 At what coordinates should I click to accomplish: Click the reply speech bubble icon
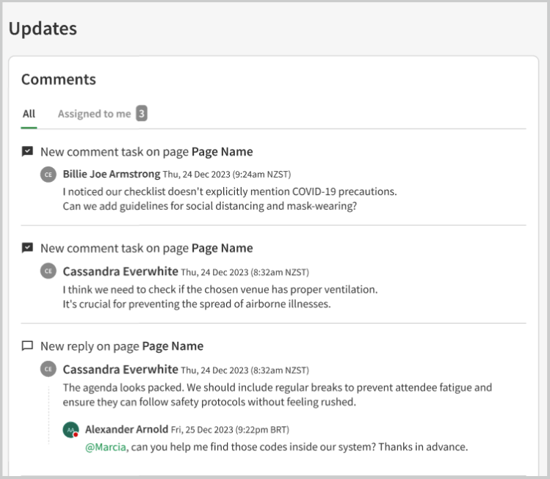click(x=27, y=346)
